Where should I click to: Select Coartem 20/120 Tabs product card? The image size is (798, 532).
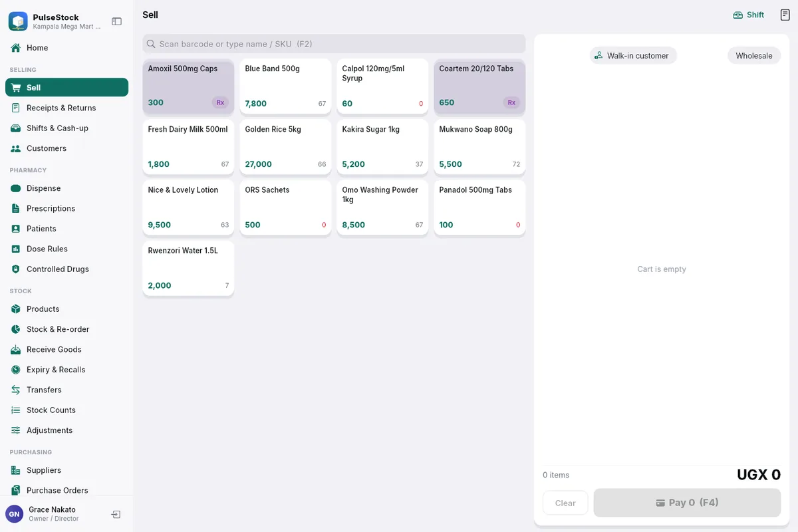tap(479, 86)
